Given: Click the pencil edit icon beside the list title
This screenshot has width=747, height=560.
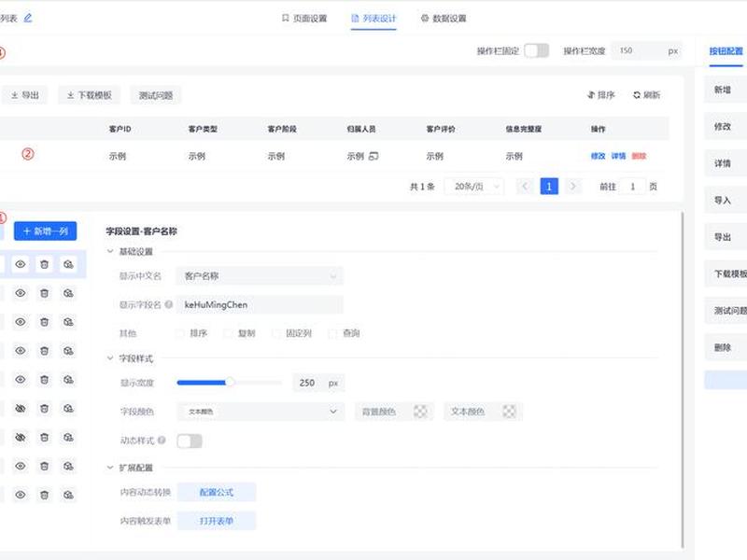Looking at the screenshot, I should 28,18.
